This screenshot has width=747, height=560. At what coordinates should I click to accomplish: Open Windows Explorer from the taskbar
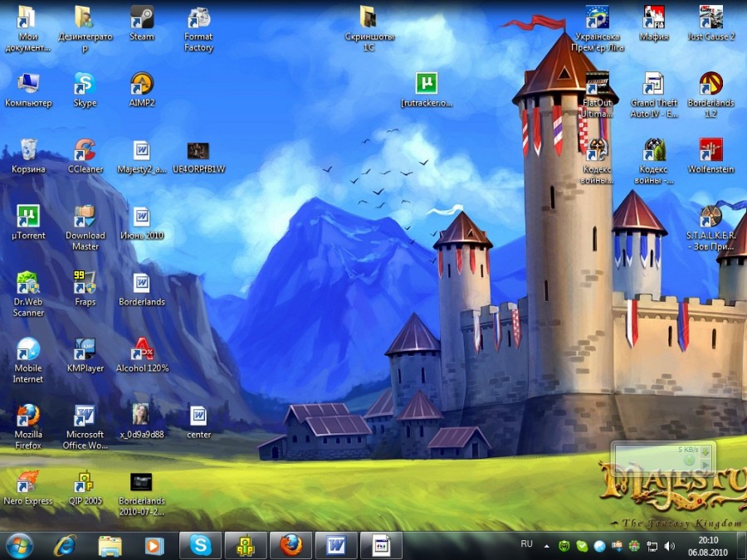tap(110, 546)
